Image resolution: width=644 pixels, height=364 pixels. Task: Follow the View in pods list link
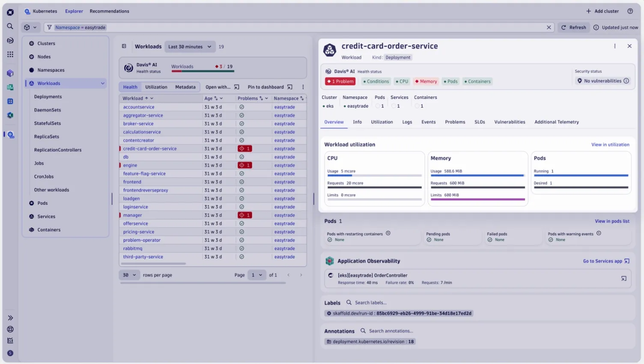point(612,221)
